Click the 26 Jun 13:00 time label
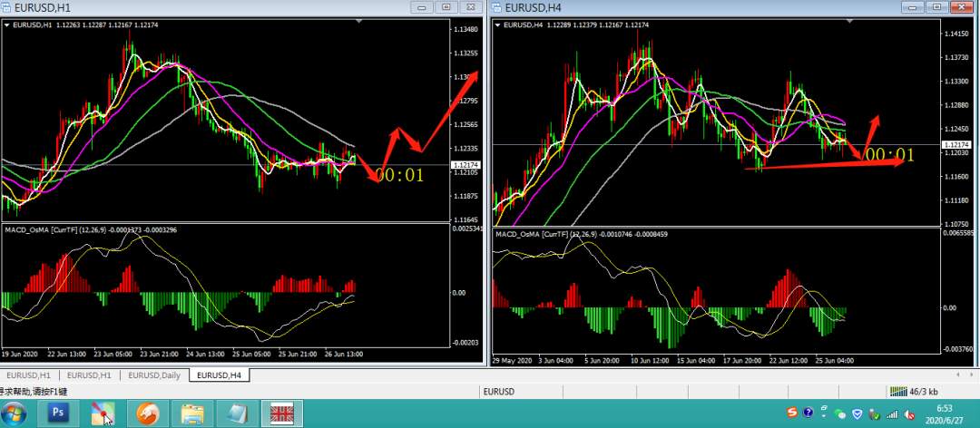This screenshot has width=980, height=428. pyautogui.click(x=342, y=354)
